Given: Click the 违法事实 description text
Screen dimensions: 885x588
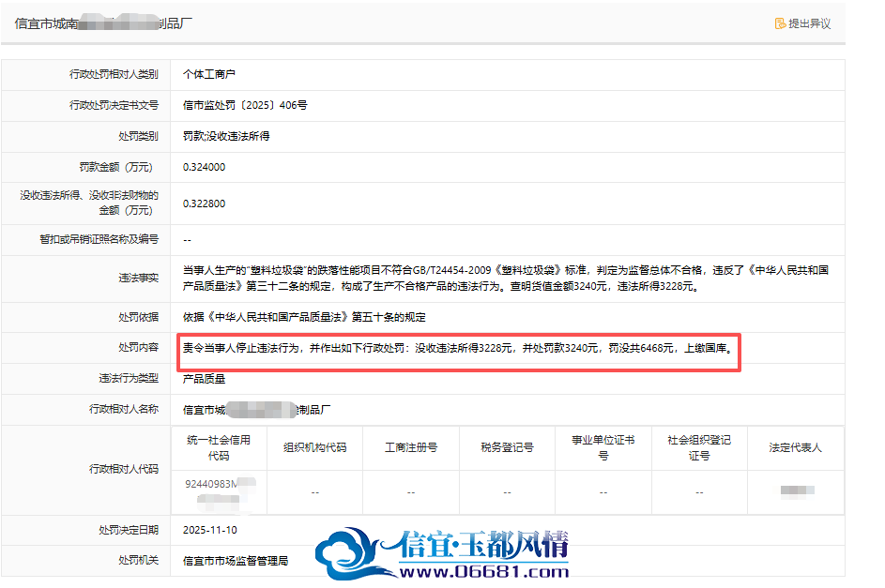Looking at the screenshot, I should coord(506,278).
